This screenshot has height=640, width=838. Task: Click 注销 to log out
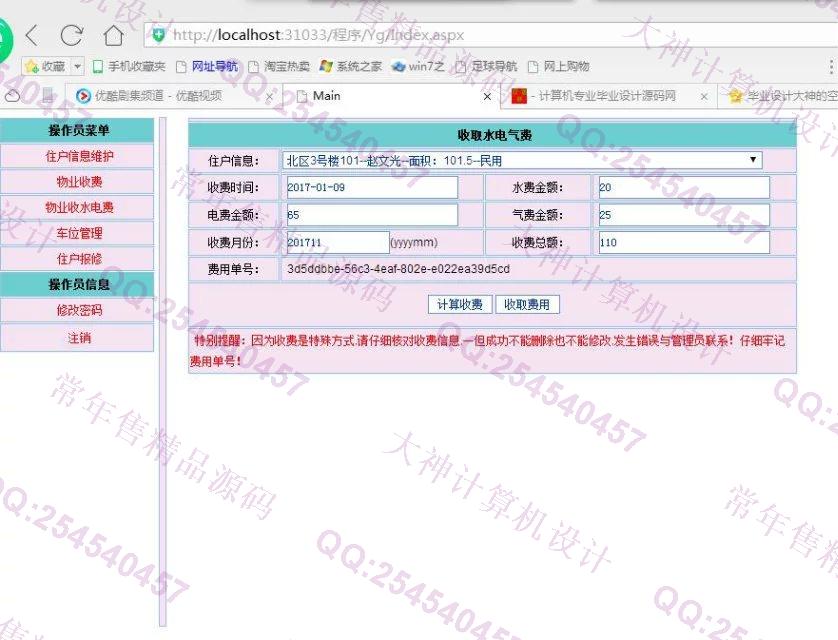point(79,338)
